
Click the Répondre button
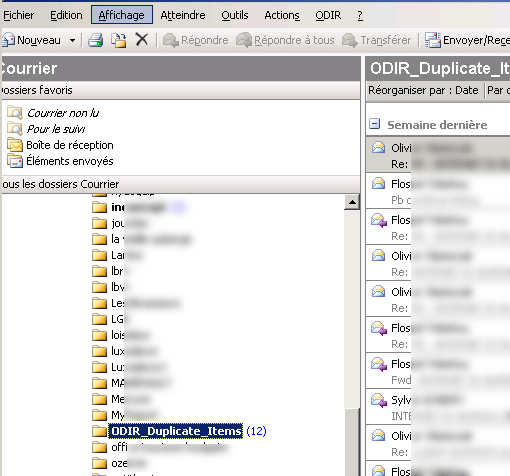(x=196, y=40)
